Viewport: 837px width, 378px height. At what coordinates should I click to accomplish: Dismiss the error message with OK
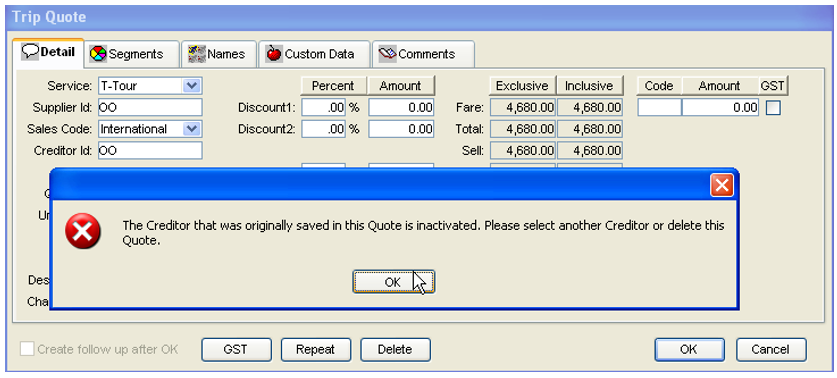point(393,282)
